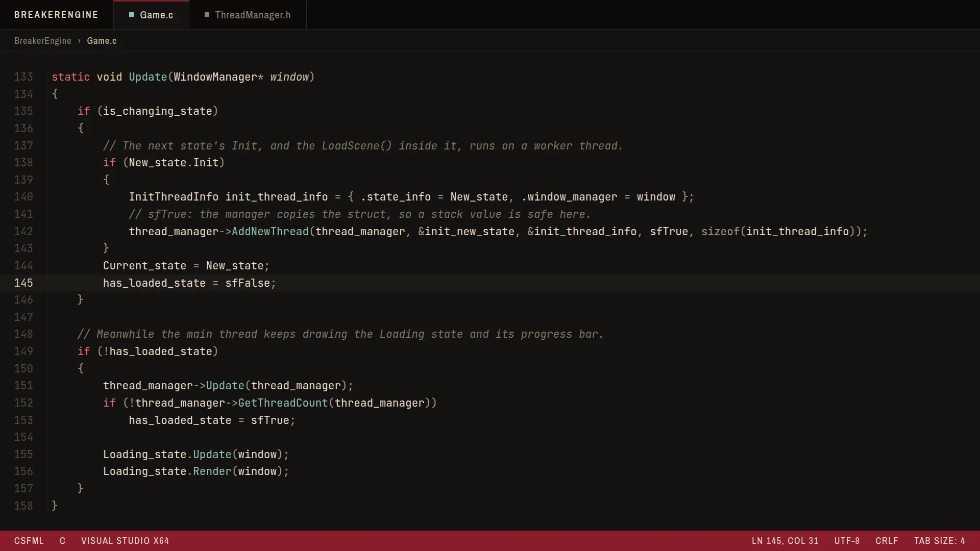Click VISUAL STUDIO X64 in the status bar
This screenshot has height=551, width=980.
pyautogui.click(x=125, y=541)
